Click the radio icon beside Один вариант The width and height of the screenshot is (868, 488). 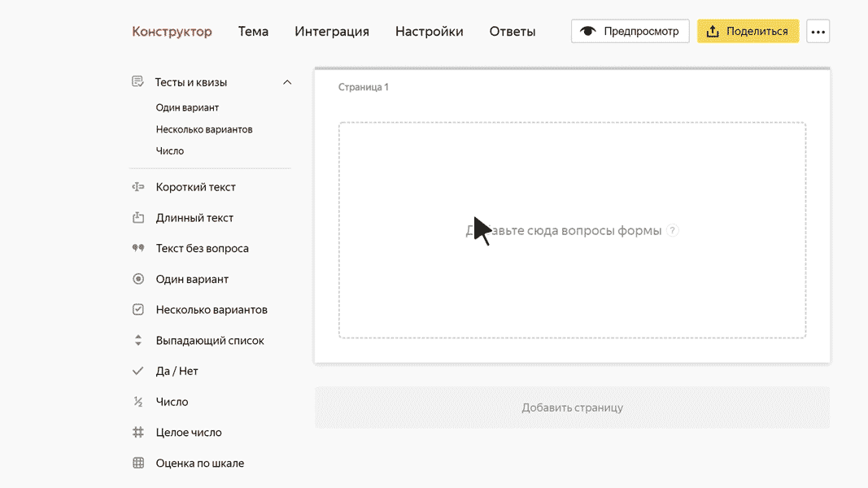[137, 279]
